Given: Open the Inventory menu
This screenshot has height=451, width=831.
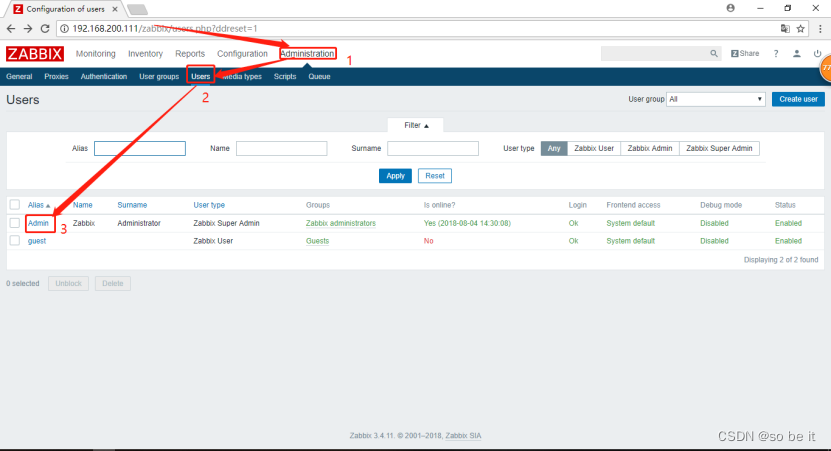Looking at the screenshot, I should pyautogui.click(x=145, y=54).
